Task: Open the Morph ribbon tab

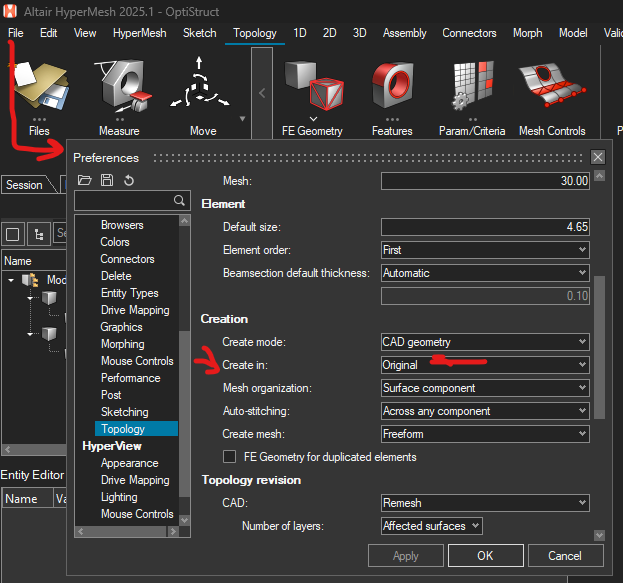Action: point(527,33)
